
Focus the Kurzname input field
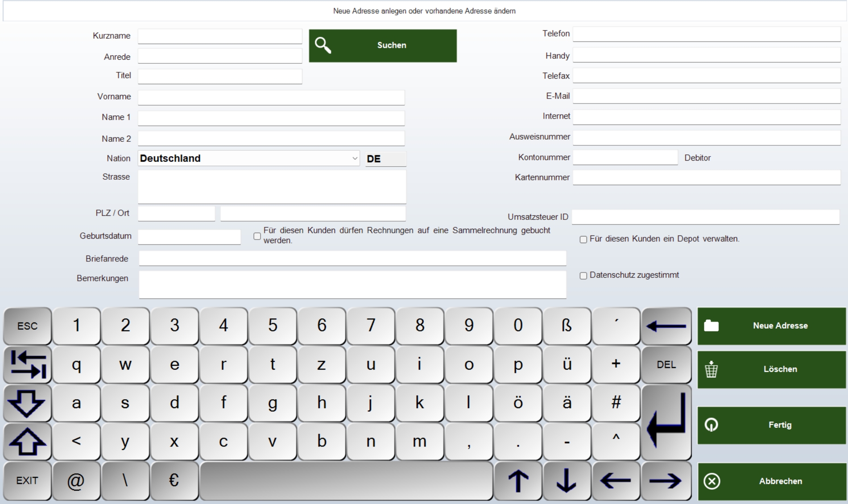(x=219, y=36)
